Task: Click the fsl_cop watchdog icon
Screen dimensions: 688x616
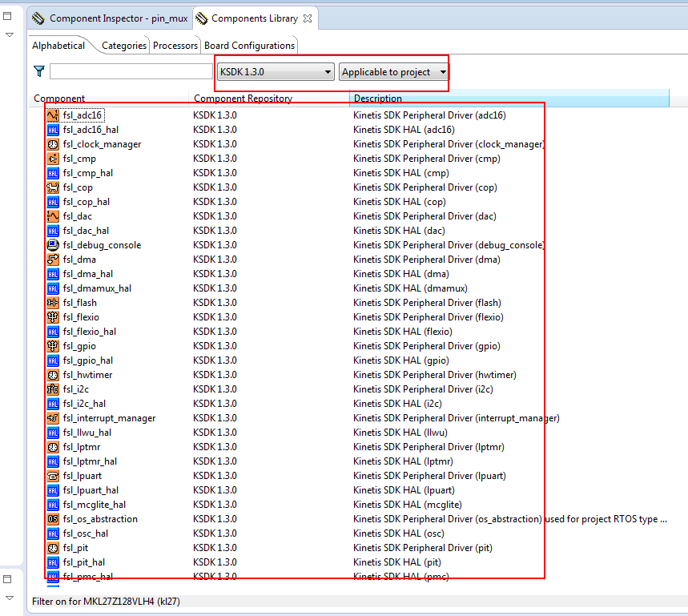Action: [x=53, y=187]
